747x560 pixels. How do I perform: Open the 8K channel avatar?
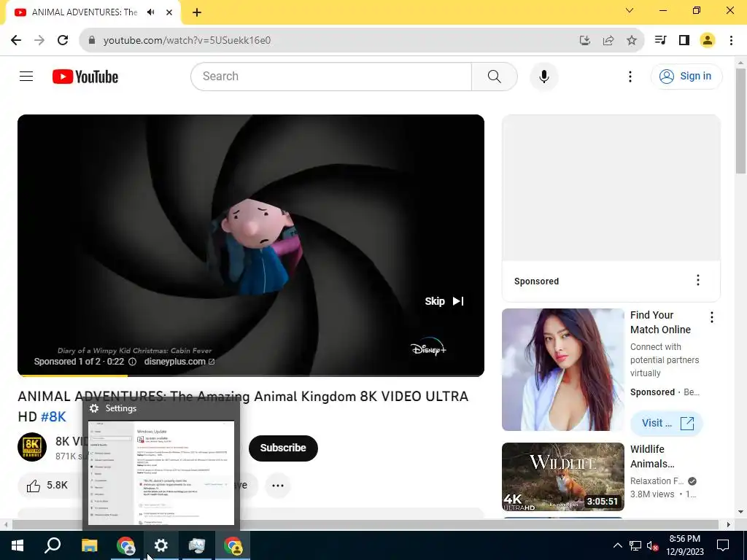click(x=32, y=447)
